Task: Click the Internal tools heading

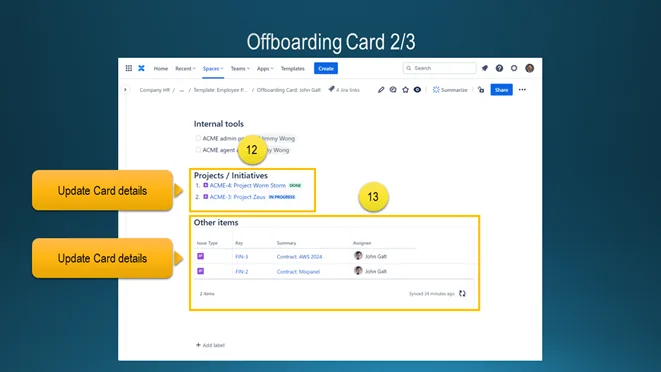Action: point(218,124)
